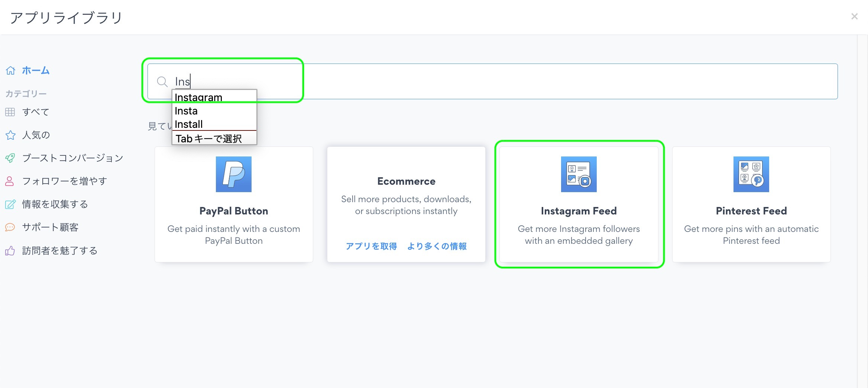Click the PayPal Button app logo
The width and height of the screenshot is (868, 388).
(x=234, y=174)
